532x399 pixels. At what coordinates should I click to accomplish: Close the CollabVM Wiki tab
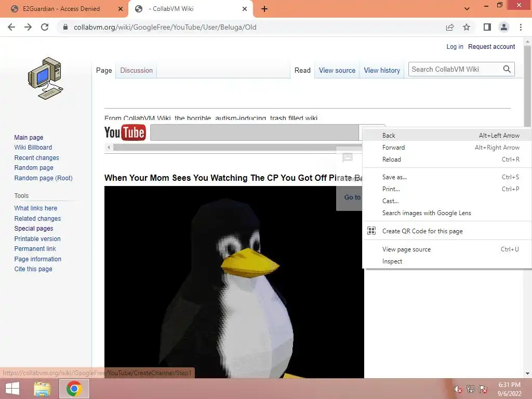(245, 9)
